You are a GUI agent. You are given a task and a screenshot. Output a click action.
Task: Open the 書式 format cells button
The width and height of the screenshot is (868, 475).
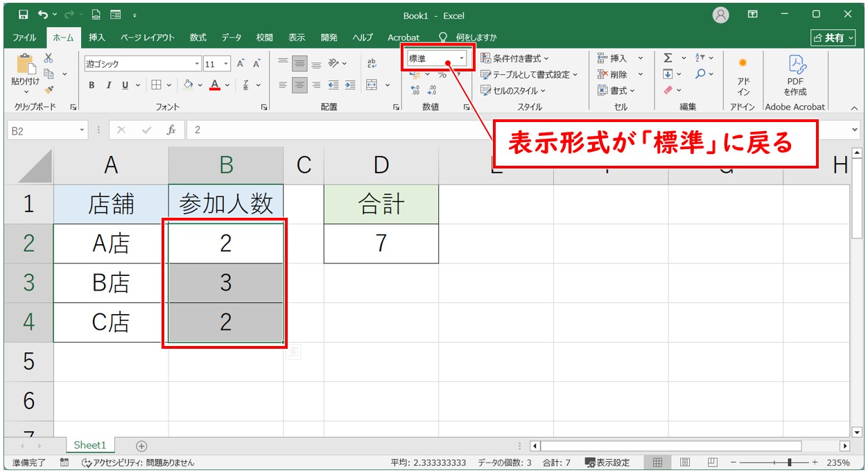616,90
